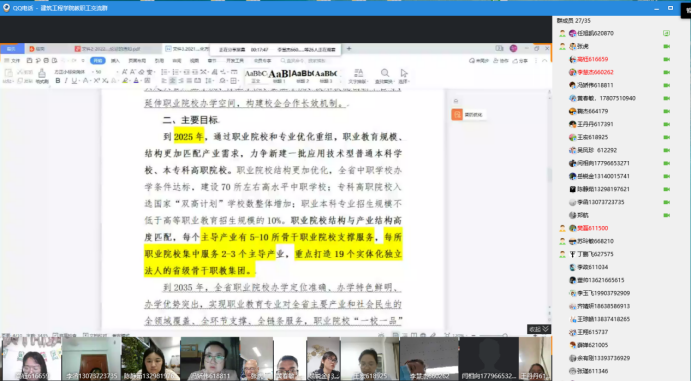The height and width of the screenshot is (381, 691).
Task: Open the 文件 menu button
Action: click(12, 61)
